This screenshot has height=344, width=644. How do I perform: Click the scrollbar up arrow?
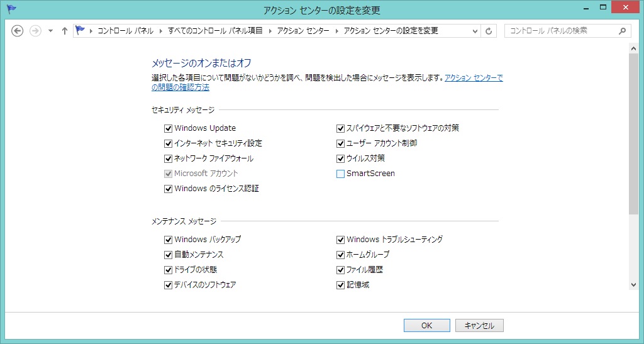633,48
